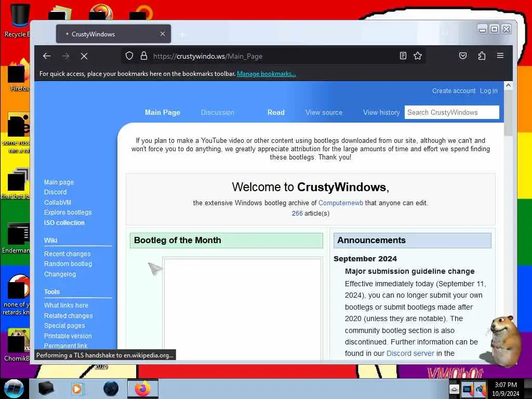Open the Discord server announcement link
The image size is (532, 399).
tap(410, 353)
